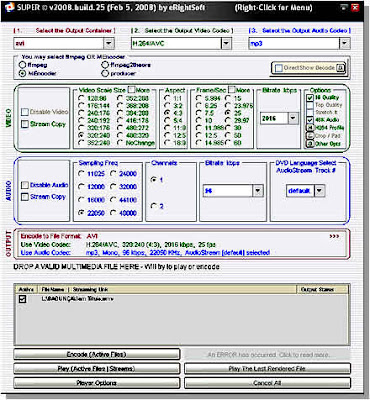Open the H264 Profile options button
This screenshot has height=400, width=370.
tap(310, 128)
